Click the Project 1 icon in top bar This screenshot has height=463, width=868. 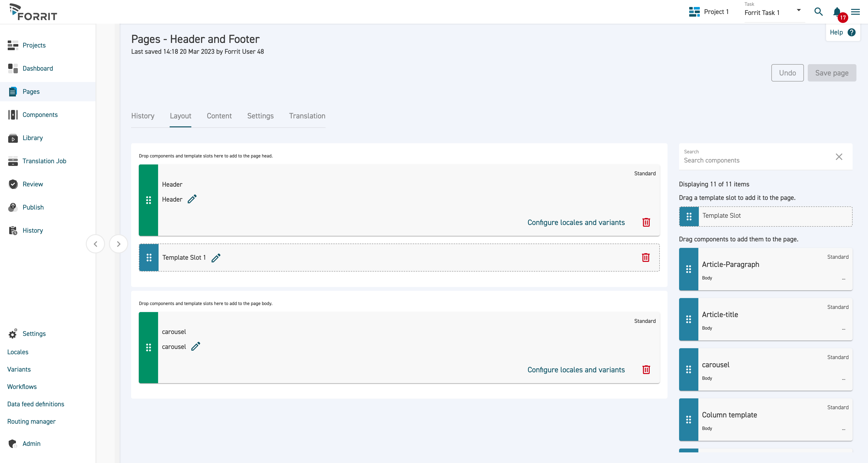pyautogui.click(x=694, y=12)
